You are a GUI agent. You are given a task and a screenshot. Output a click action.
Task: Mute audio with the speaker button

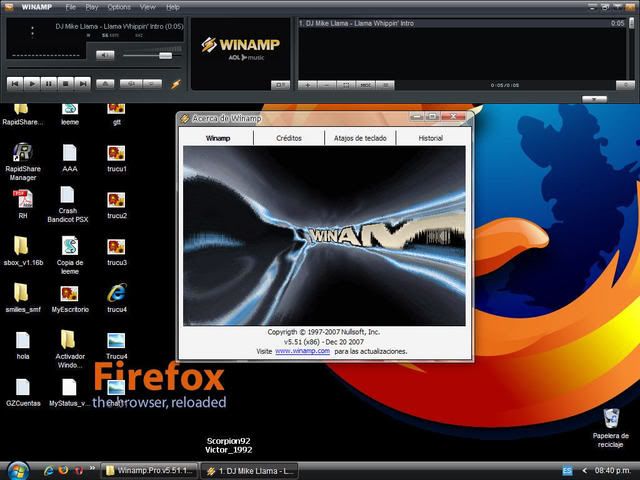(105, 55)
